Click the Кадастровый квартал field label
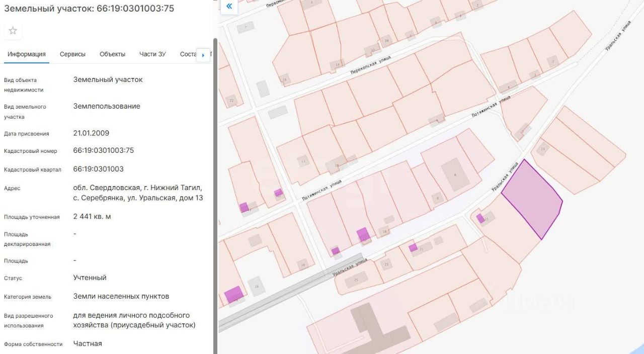Viewport: 644px width, 354px height. [33, 169]
